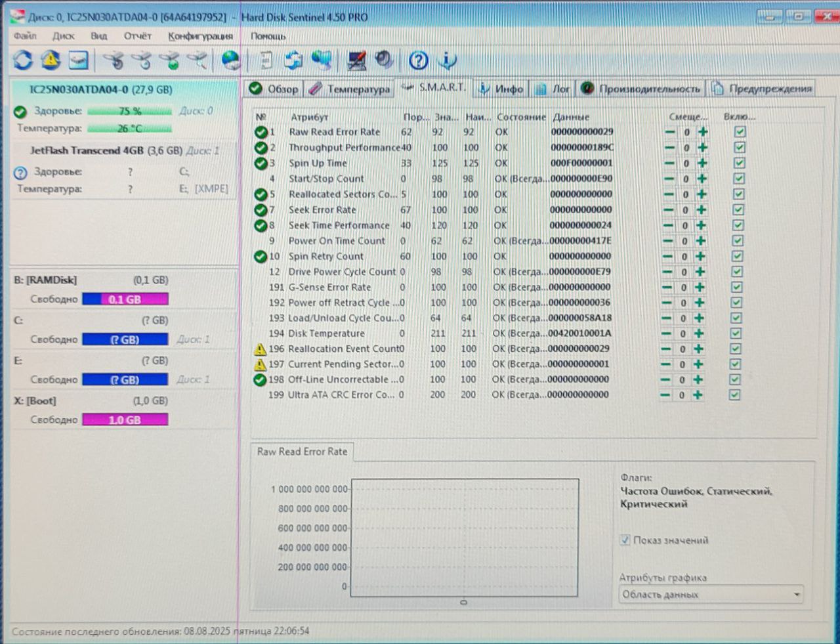Decrease offset for Seek Error Rate
The width and height of the screenshot is (840, 644).
tap(668, 210)
